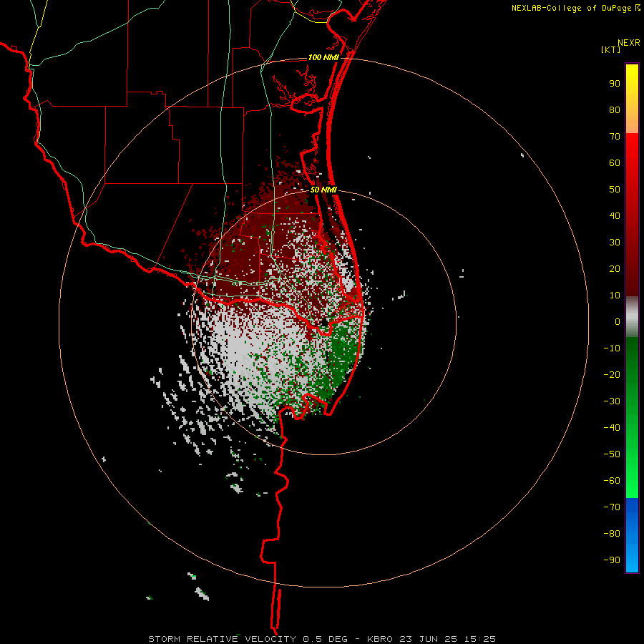The width and height of the screenshot is (644, 644).
Task: Click the 70 value on velocity scale
Action: pyautogui.click(x=615, y=137)
